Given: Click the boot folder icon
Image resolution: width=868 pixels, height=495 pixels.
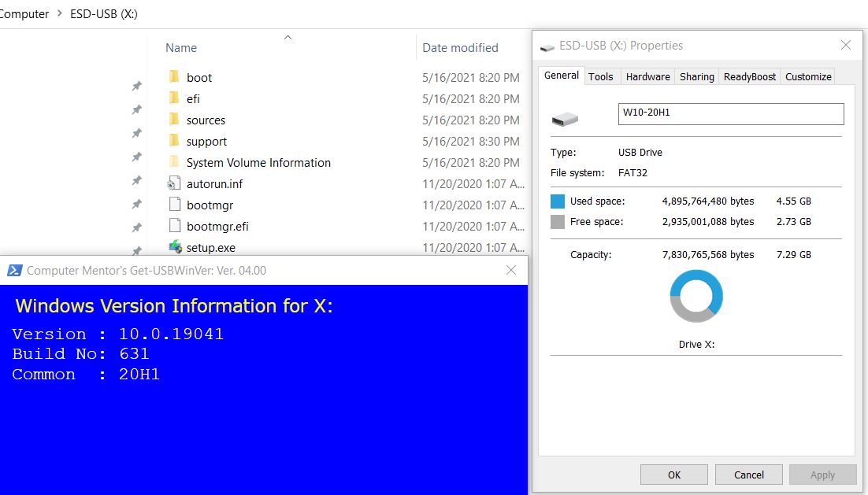Looking at the screenshot, I should point(174,77).
